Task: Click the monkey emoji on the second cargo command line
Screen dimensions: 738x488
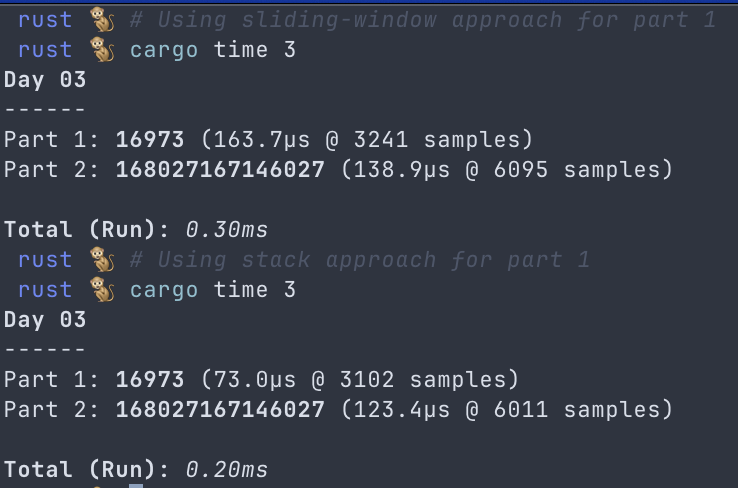Action: pyautogui.click(x=99, y=290)
